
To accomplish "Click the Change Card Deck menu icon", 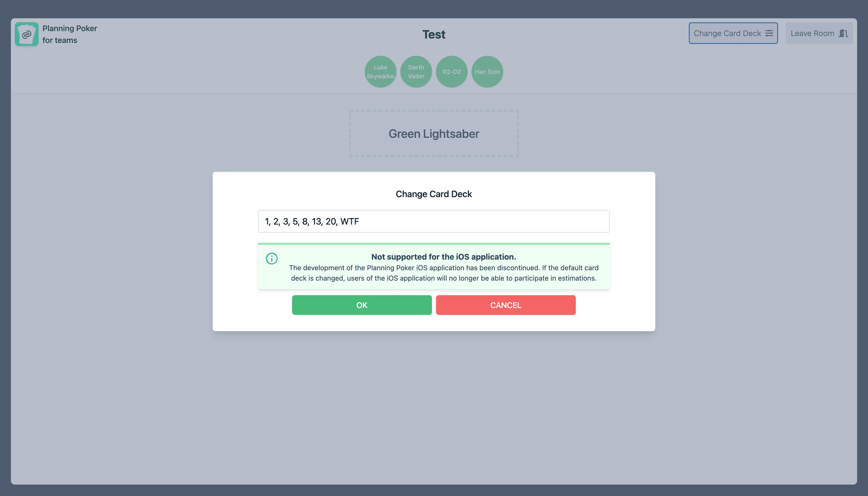I will point(768,33).
